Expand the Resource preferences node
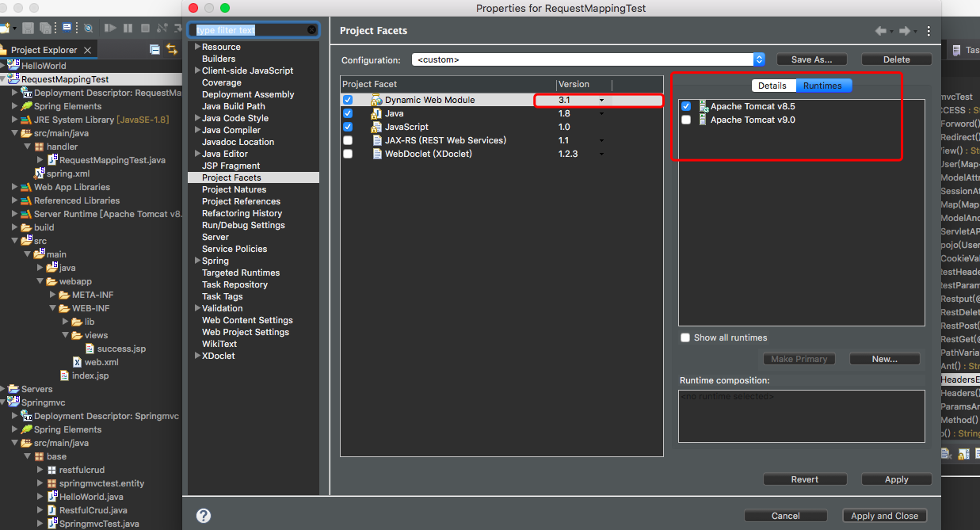 (x=197, y=47)
